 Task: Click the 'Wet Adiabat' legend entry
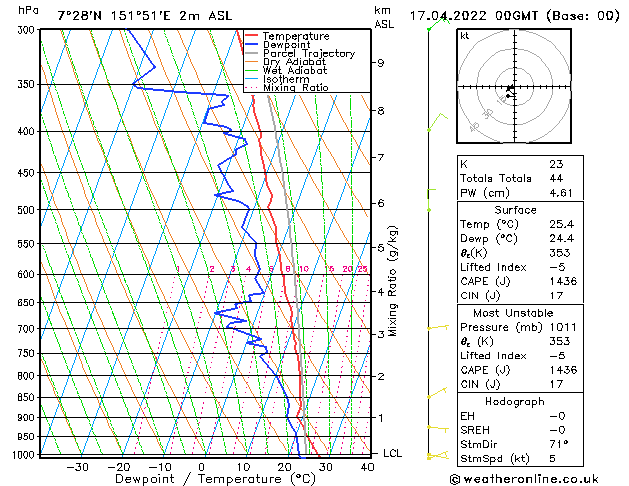295,70
